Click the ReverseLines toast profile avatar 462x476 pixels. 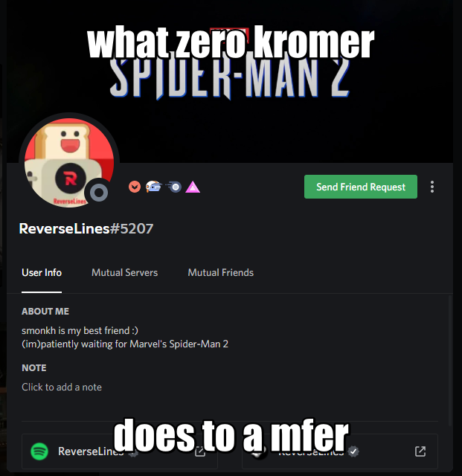click(x=69, y=163)
